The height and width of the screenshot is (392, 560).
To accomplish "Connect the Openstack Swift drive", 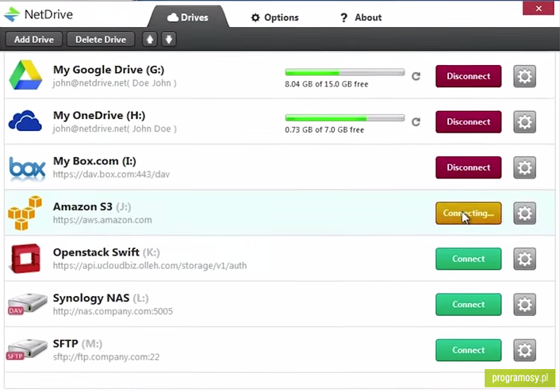I will click(x=468, y=259).
